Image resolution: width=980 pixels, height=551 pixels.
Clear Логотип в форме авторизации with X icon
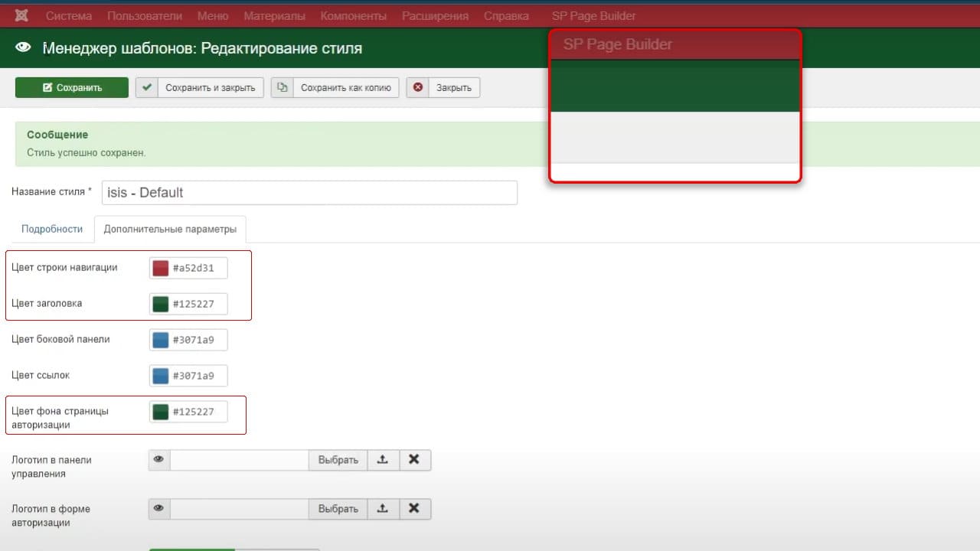click(413, 509)
